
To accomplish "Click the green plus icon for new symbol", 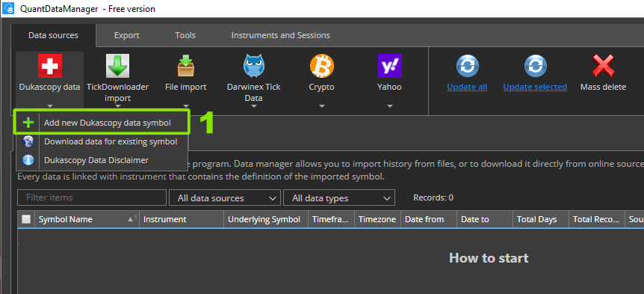I will [28, 123].
